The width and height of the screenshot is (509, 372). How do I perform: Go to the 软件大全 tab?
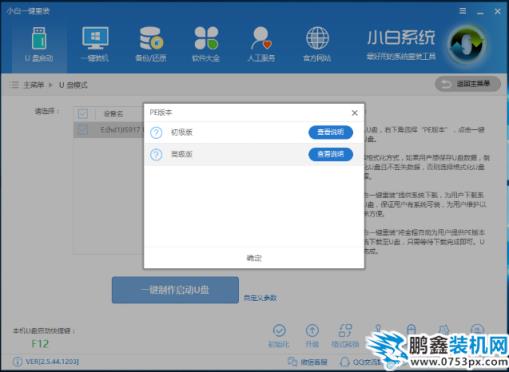206,45
